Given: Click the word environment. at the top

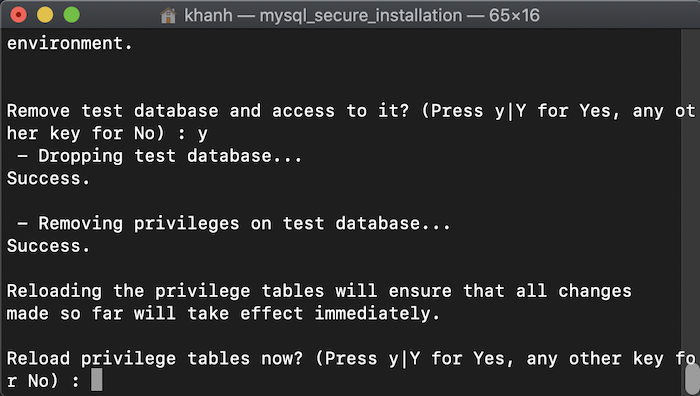Looking at the screenshot, I should pyautogui.click(x=70, y=43).
